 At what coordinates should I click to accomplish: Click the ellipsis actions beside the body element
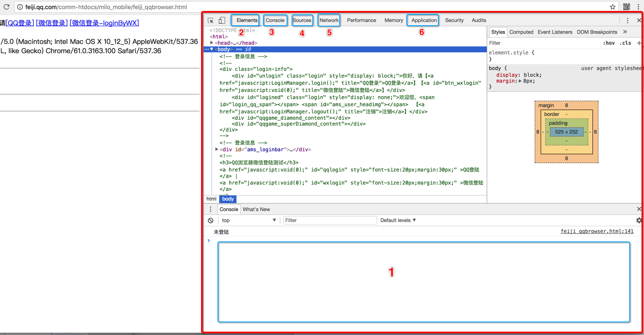point(207,49)
